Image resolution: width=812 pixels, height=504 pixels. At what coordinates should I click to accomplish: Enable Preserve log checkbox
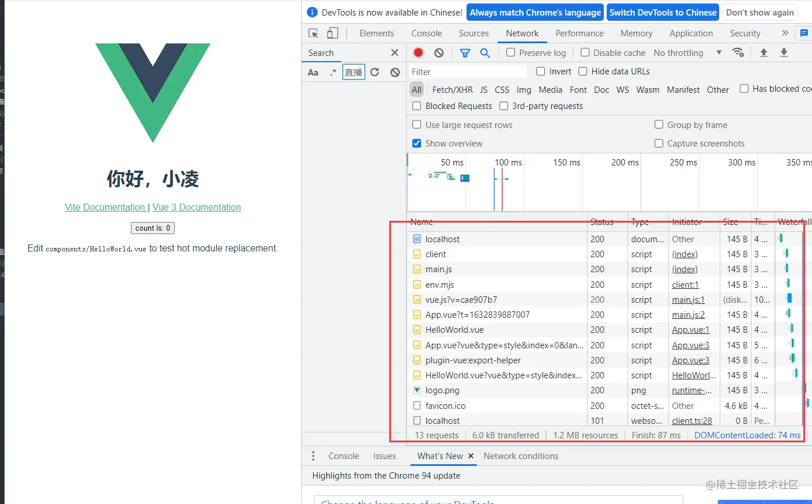tap(510, 52)
